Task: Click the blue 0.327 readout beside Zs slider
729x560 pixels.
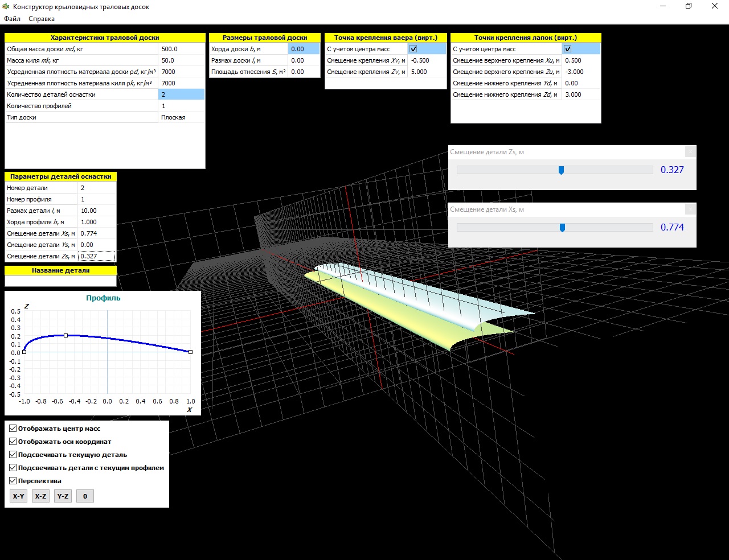Action: pyautogui.click(x=672, y=170)
